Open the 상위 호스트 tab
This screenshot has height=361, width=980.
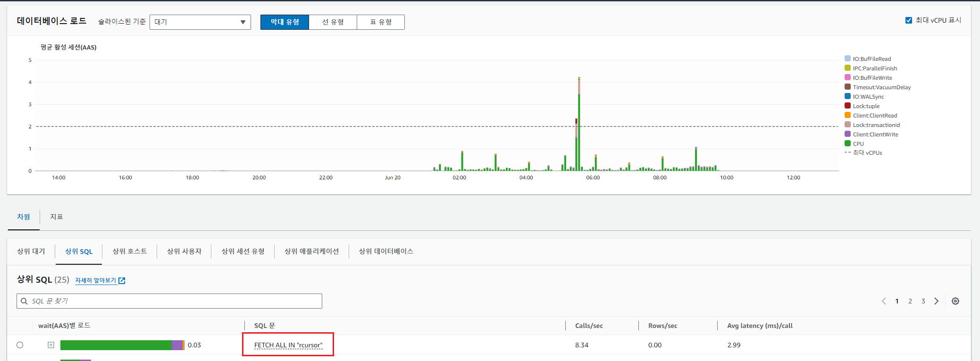tap(129, 252)
